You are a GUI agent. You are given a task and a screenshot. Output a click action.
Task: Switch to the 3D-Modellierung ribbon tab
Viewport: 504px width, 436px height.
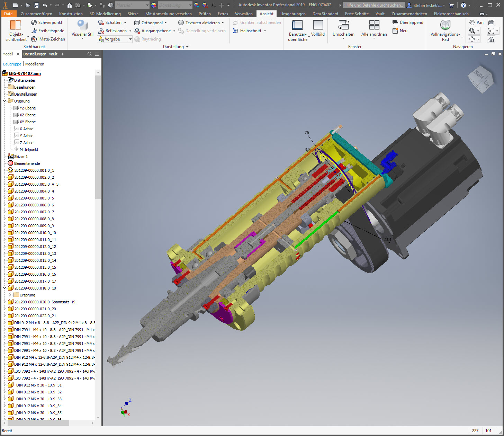tap(105, 14)
